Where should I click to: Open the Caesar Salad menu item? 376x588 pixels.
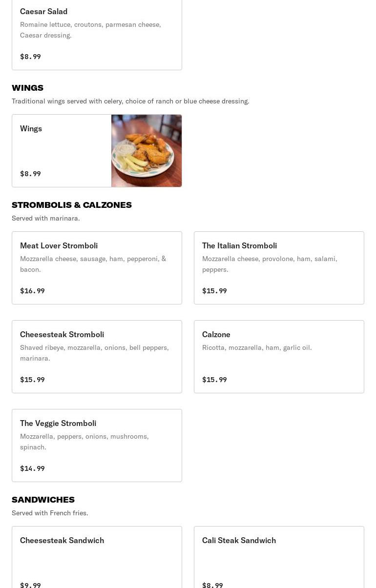click(97, 34)
